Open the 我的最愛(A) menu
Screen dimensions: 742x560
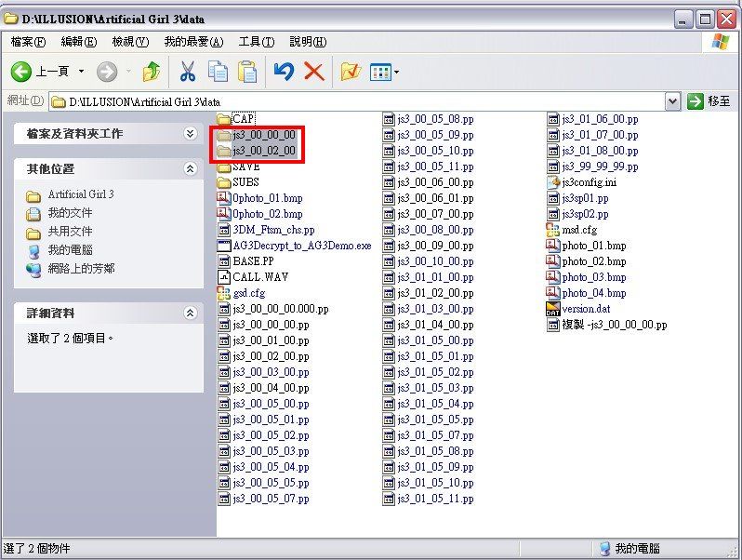point(193,42)
